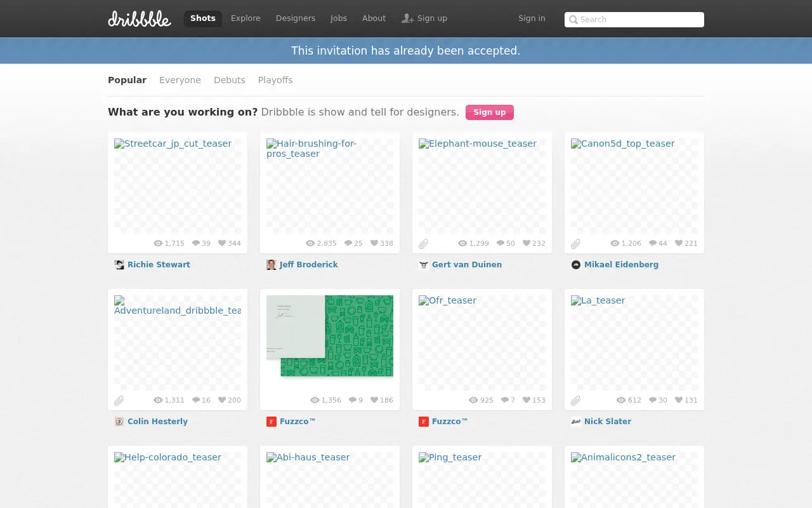Focus the Search input field
The image size is (812, 508).
coord(634,20)
